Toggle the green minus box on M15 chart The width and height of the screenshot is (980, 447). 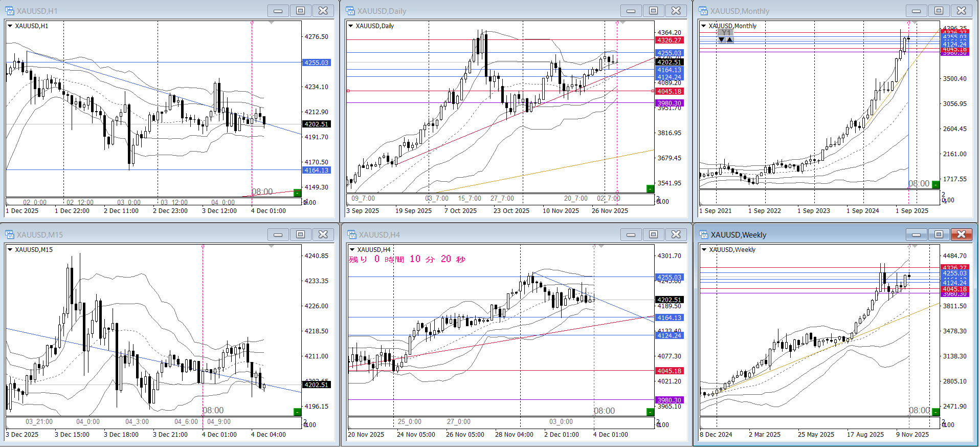[x=297, y=412]
